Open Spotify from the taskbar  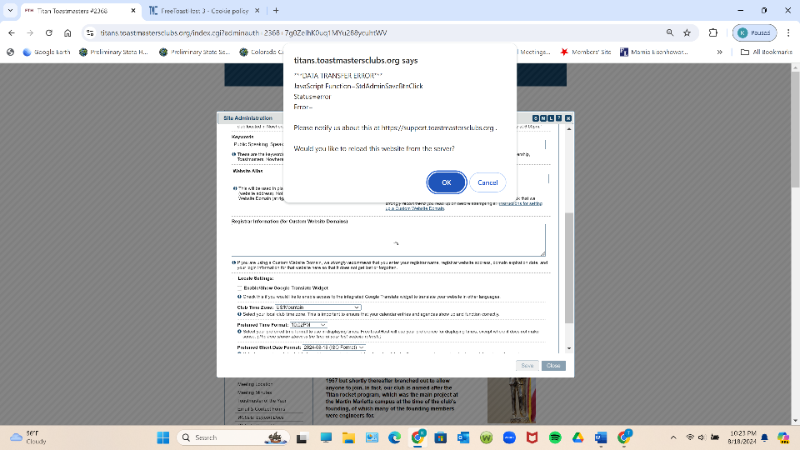[553, 437]
